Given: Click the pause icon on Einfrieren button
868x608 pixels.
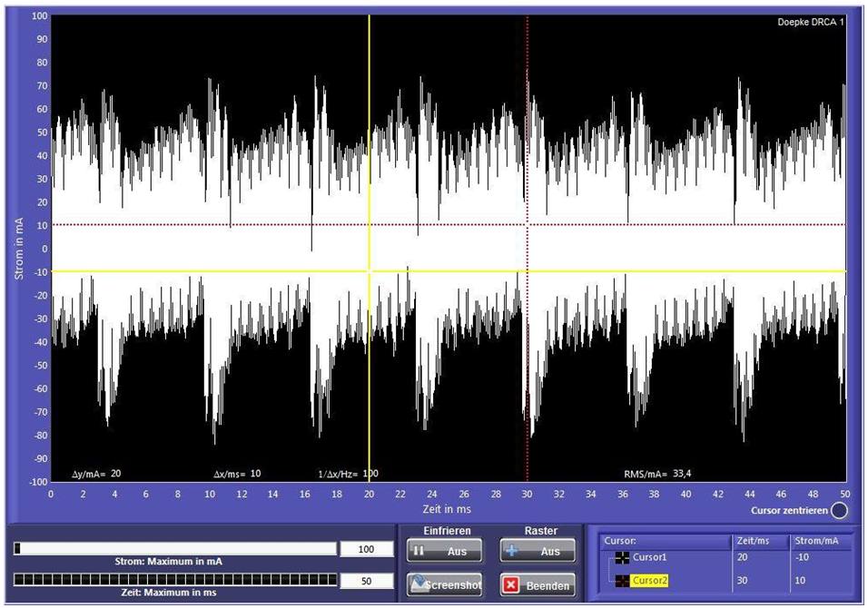Looking at the screenshot, I should pos(419,551).
